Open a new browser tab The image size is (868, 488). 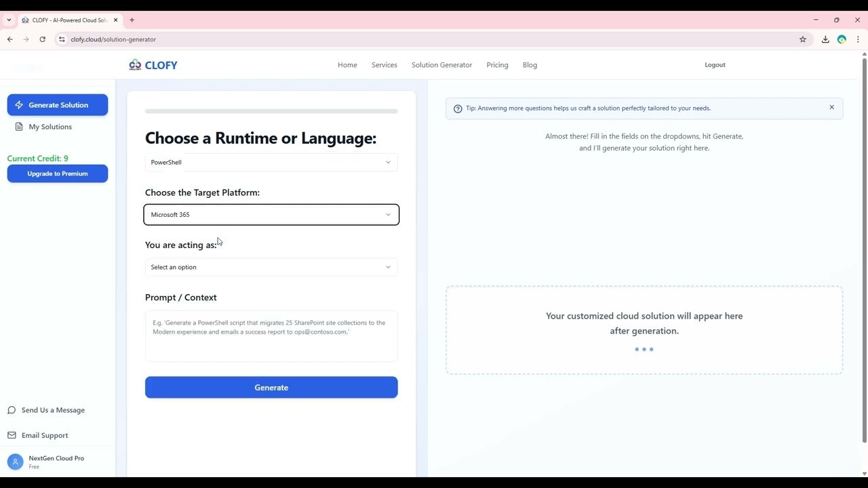(132, 20)
